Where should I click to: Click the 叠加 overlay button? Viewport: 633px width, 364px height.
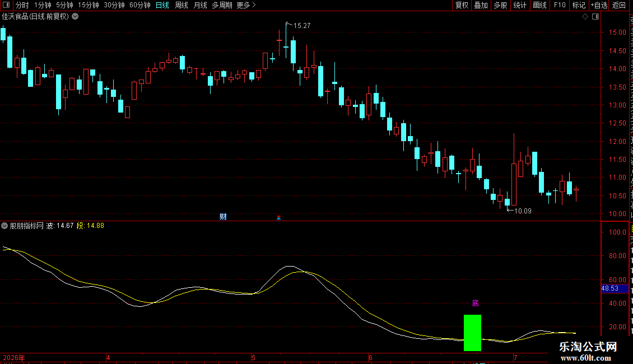481,5
